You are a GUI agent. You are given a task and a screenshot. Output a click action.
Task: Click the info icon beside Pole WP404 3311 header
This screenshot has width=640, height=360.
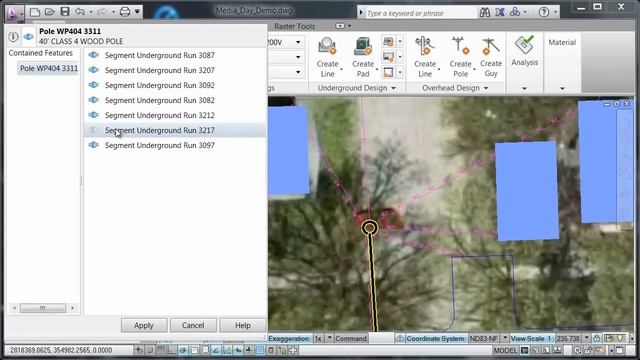(x=13, y=37)
